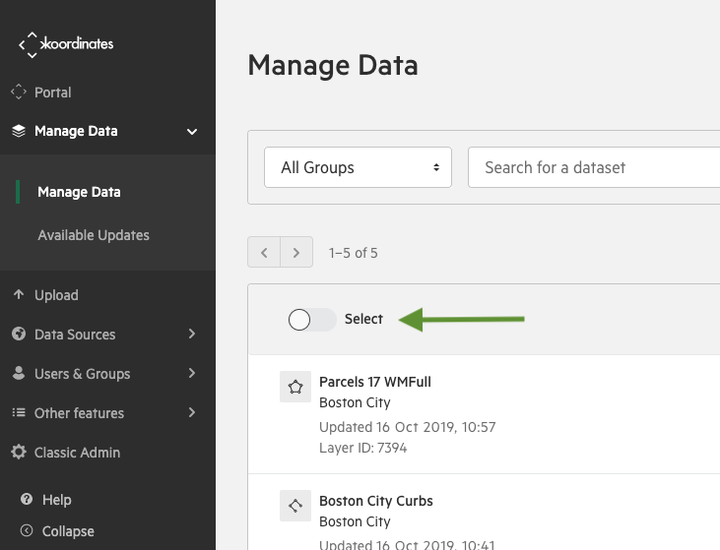Image resolution: width=720 pixels, height=550 pixels.
Task: Click the Manage Data layers icon
Action: pos(18,131)
